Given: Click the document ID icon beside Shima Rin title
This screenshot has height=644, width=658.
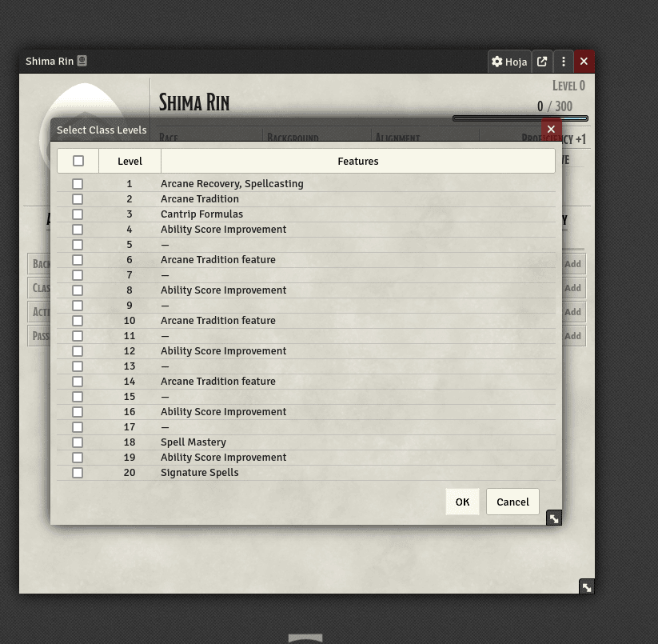Looking at the screenshot, I should pyautogui.click(x=82, y=61).
